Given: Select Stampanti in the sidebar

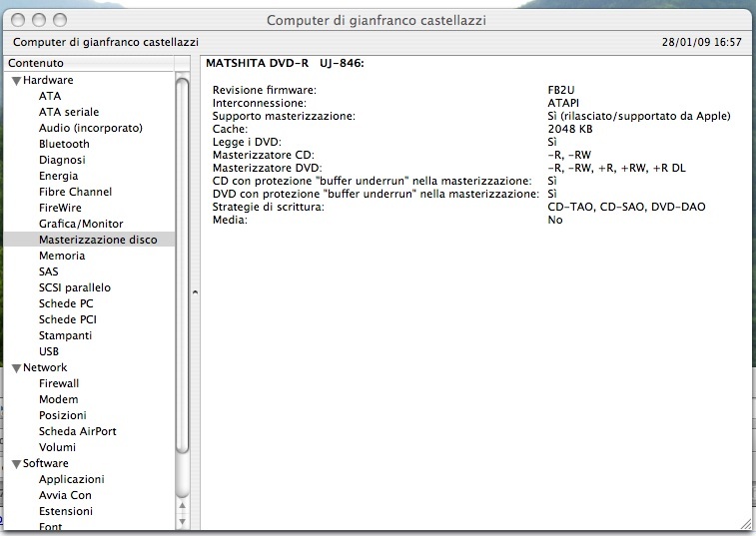Looking at the screenshot, I should (65, 335).
